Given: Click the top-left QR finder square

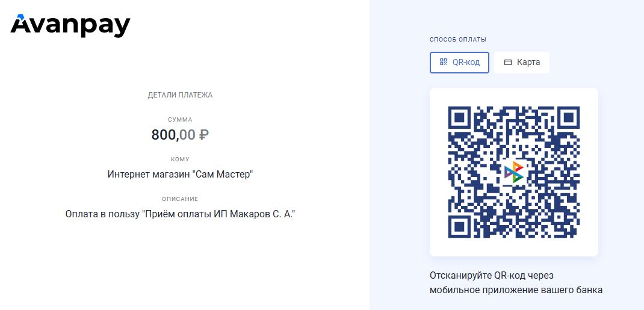Looking at the screenshot, I should pyautogui.click(x=459, y=118).
